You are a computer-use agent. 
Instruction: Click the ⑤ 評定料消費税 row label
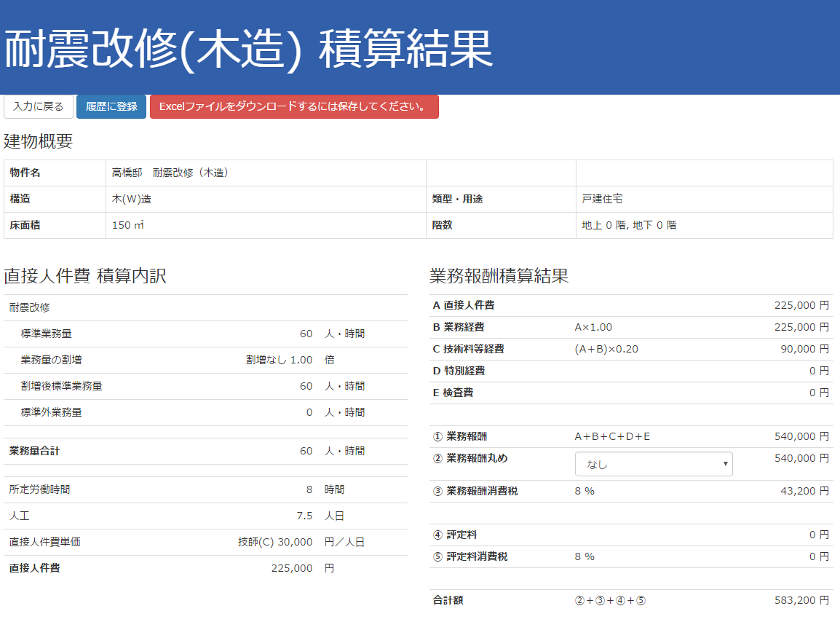pyautogui.click(x=470, y=557)
